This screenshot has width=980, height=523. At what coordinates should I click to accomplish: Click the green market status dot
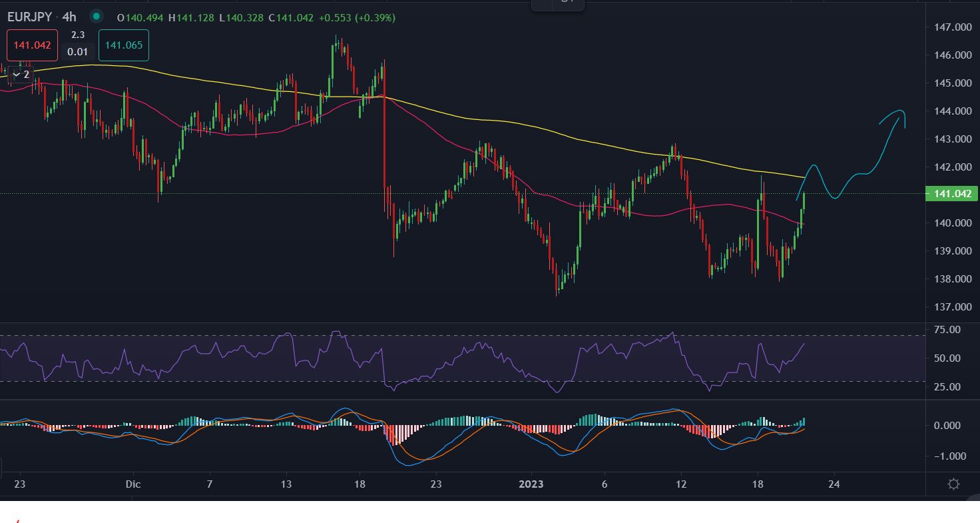coord(97,17)
